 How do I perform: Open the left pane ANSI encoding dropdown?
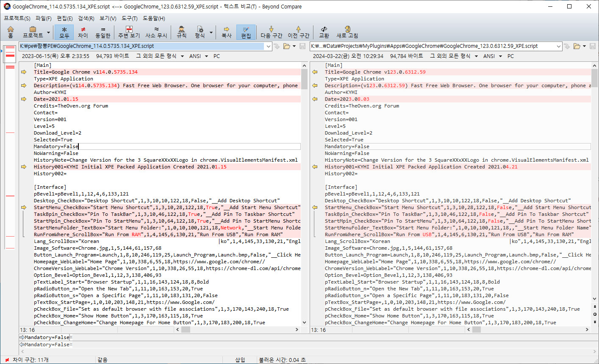click(x=199, y=56)
